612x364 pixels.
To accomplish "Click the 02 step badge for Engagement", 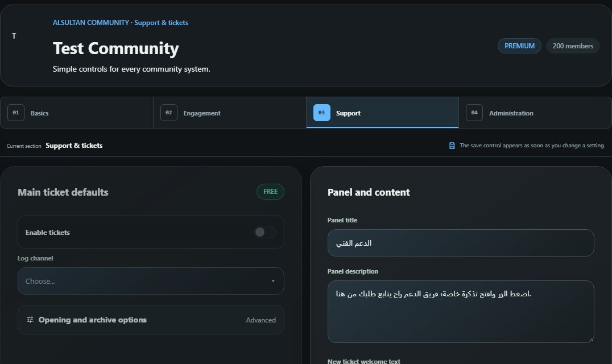I will point(168,113).
